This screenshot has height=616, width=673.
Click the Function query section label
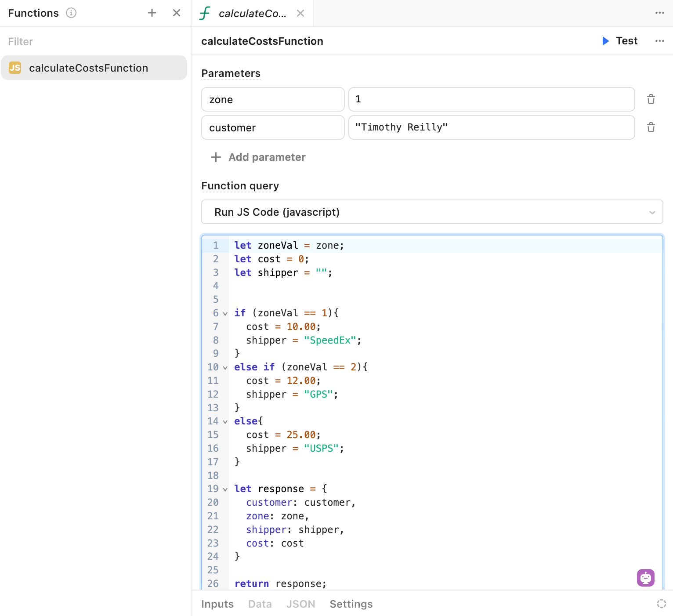click(x=240, y=186)
